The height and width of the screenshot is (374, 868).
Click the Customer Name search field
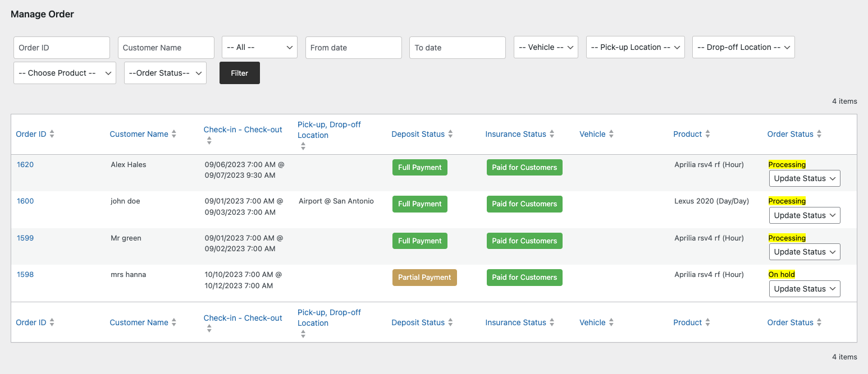(x=166, y=47)
